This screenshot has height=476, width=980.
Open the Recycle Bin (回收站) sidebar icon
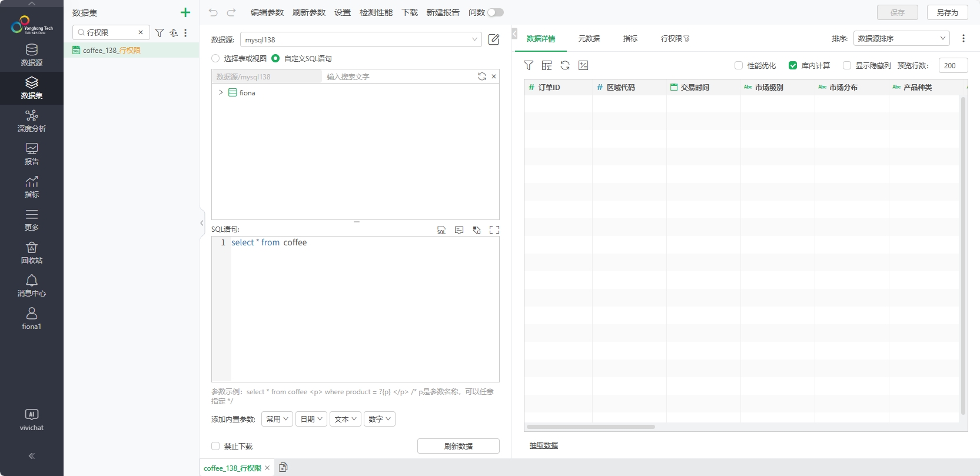pyautogui.click(x=32, y=252)
